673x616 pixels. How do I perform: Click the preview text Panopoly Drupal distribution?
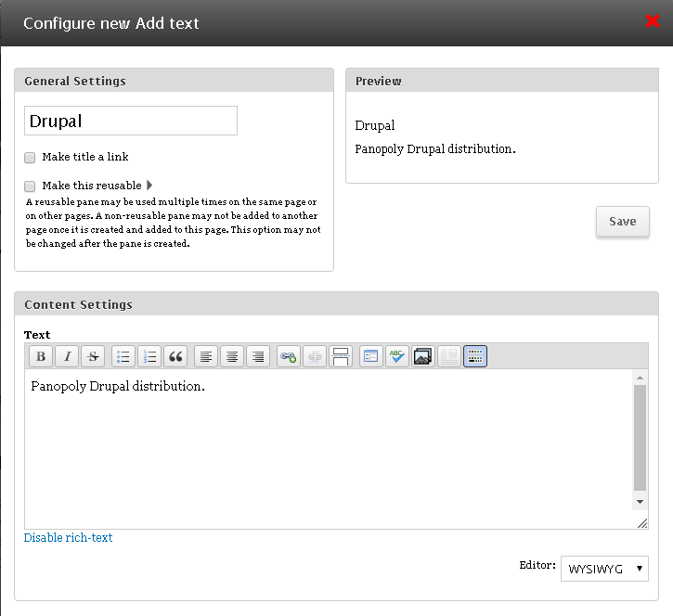[435, 149]
